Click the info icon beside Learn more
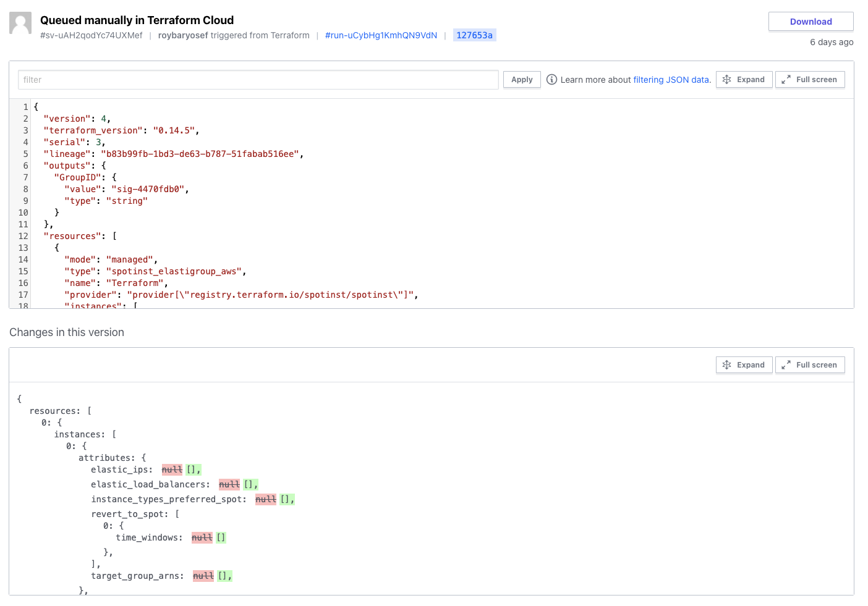This screenshot has width=868, height=606. [551, 80]
